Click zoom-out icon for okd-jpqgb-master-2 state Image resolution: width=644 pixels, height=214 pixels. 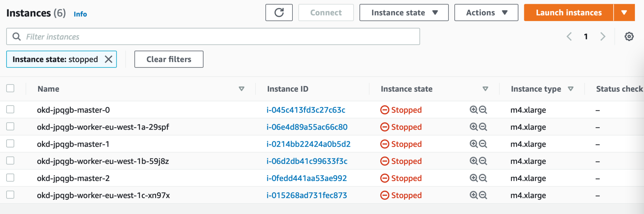483,178
